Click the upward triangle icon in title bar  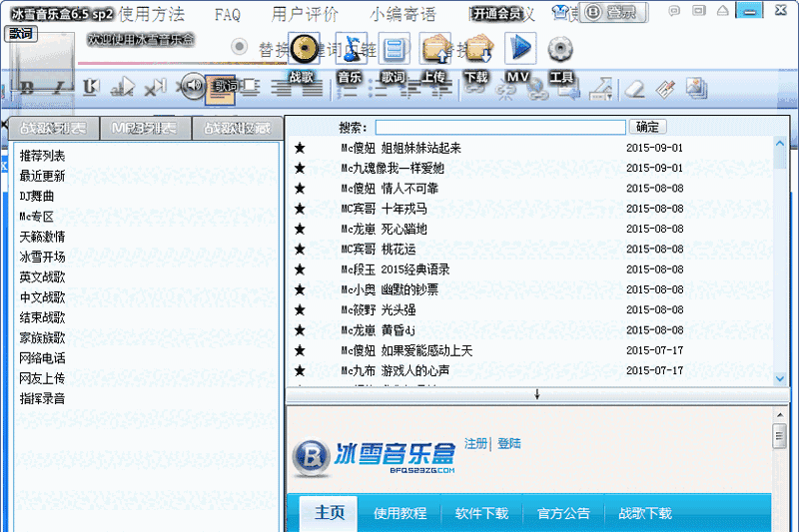tap(722, 10)
